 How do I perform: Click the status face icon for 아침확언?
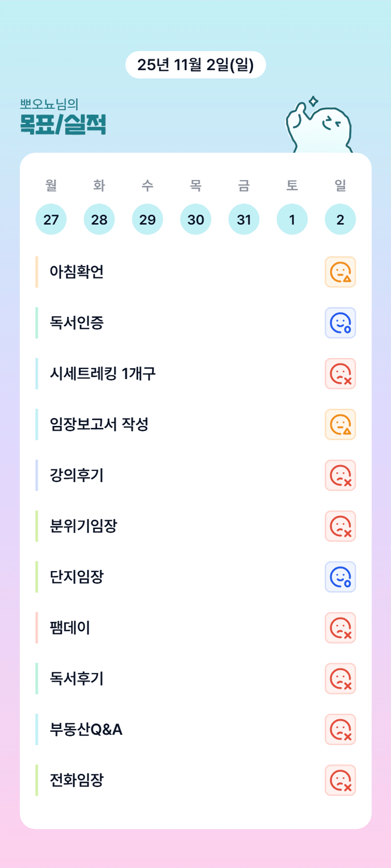point(340,272)
